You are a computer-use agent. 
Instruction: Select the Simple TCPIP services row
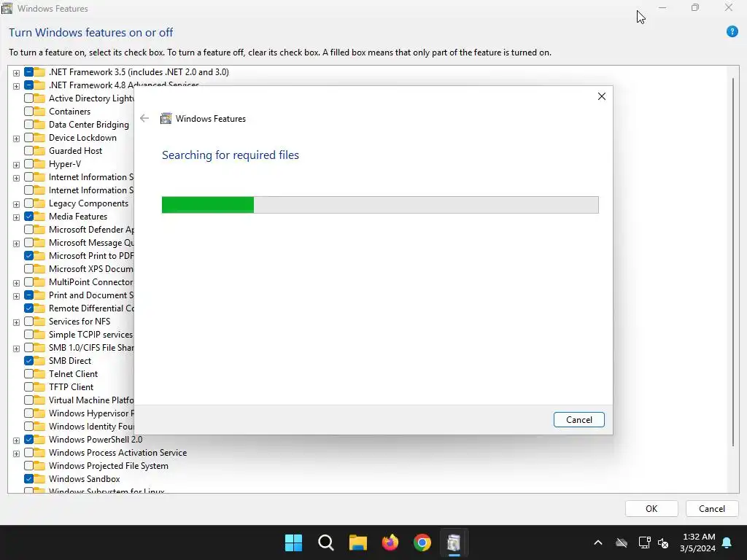(90, 335)
